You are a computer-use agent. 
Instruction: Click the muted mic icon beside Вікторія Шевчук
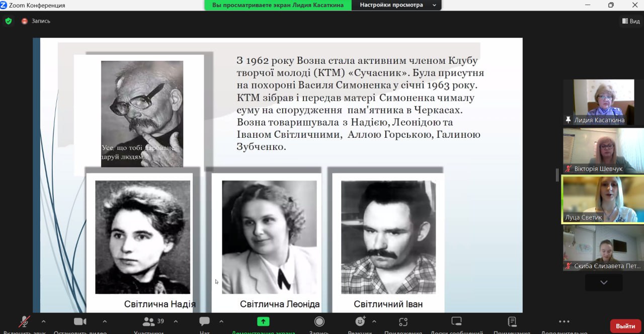pyautogui.click(x=569, y=169)
